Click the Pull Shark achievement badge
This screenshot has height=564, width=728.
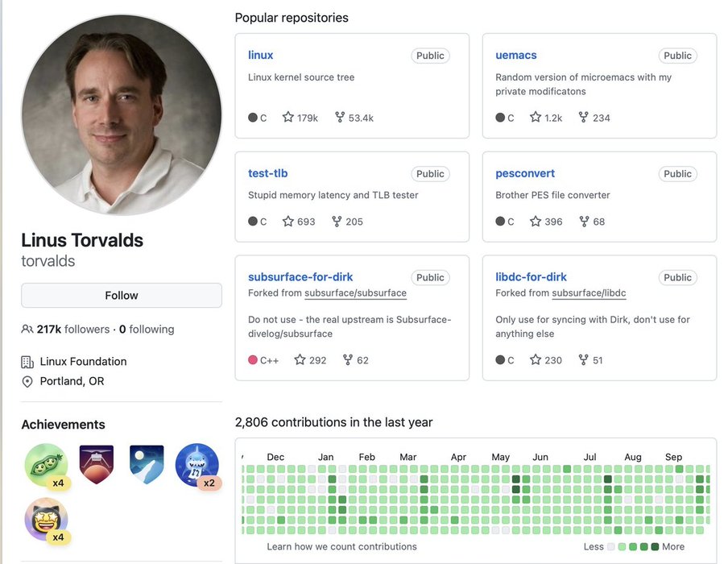(196, 464)
